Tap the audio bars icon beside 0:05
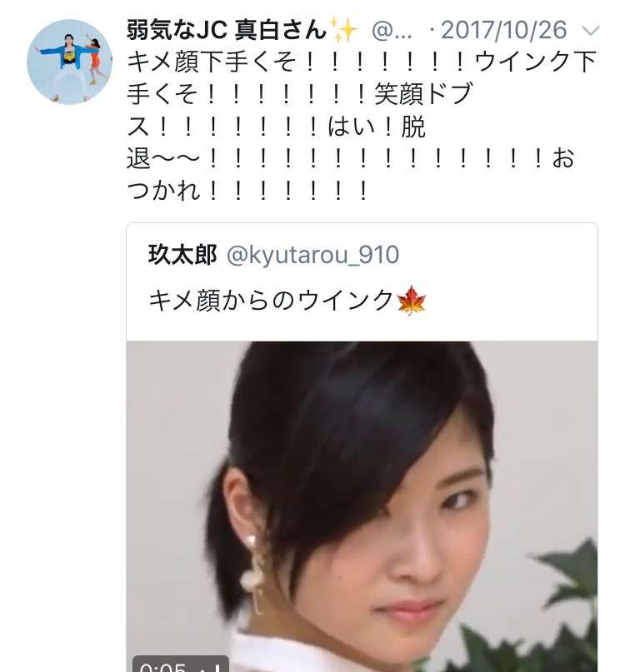Screen dimensions: 625x672 point(212,667)
